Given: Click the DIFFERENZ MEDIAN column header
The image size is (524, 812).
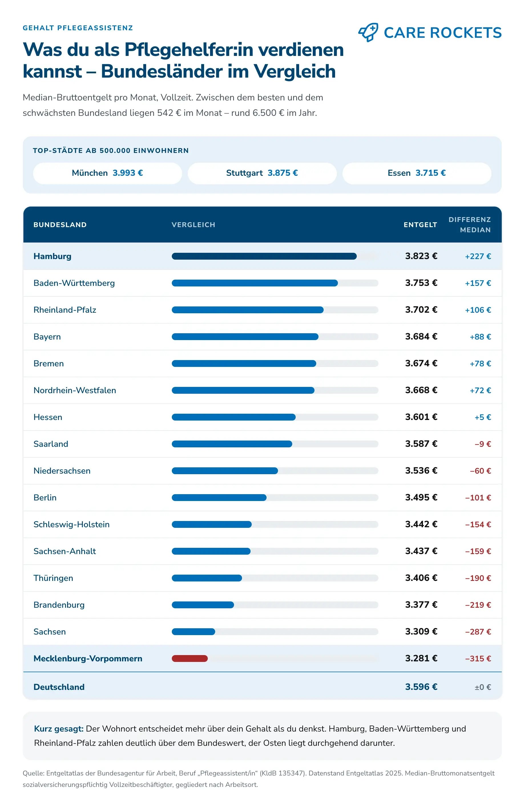Looking at the screenshot, I should 469,225.
